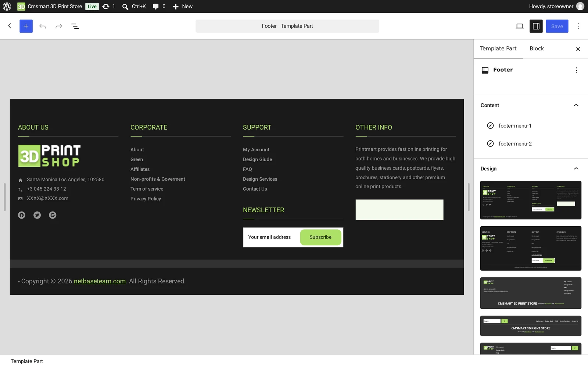Screen dimensions: 588x368
Task: Click the Privacy Policy link
Action: pos(146,199)
